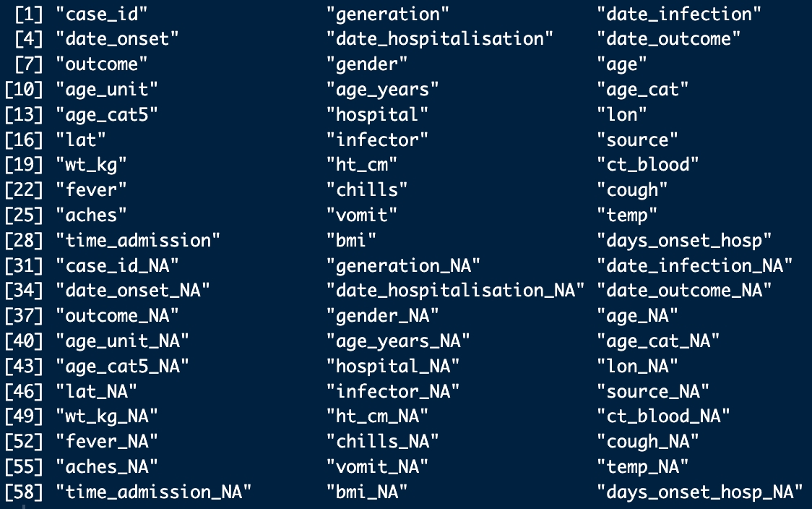This screenshot has height=509, width=812.
Task: Click on the "fever" entry
Action: click(91, 190)
